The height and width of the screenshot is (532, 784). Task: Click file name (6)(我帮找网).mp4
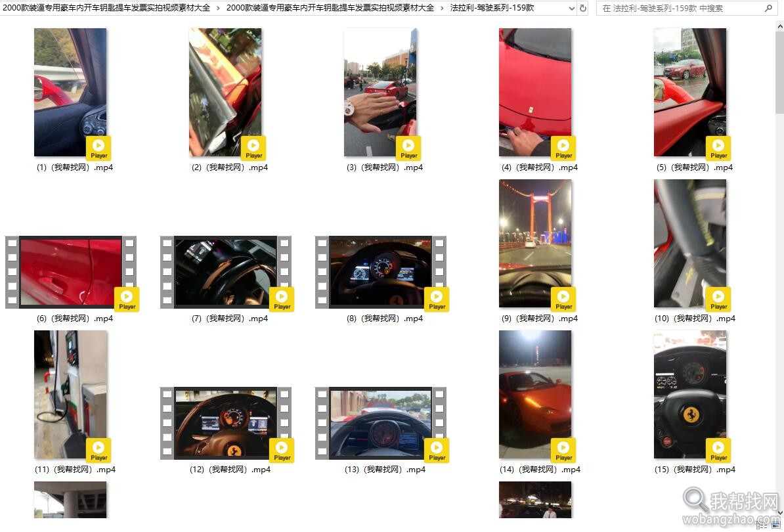pyautogui.click(x=75, y=319)
